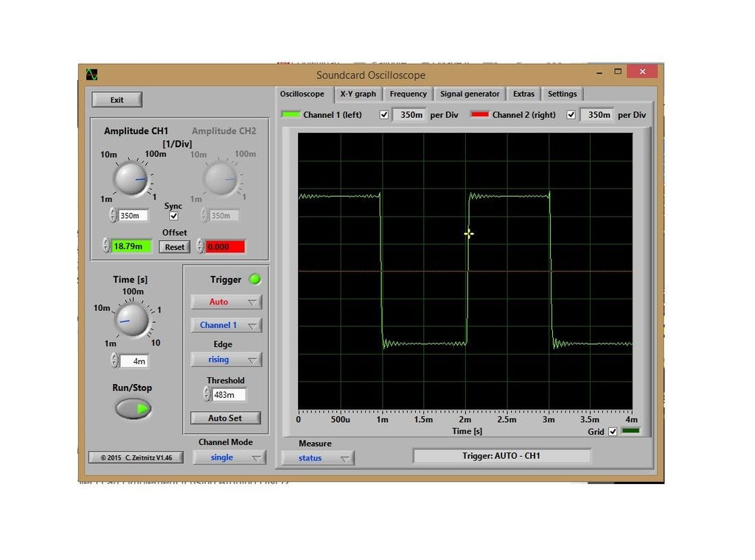The width and height of the screenshot is (755, 560).
Task: Click the green trigger status LED
Action: coord(254,279)
